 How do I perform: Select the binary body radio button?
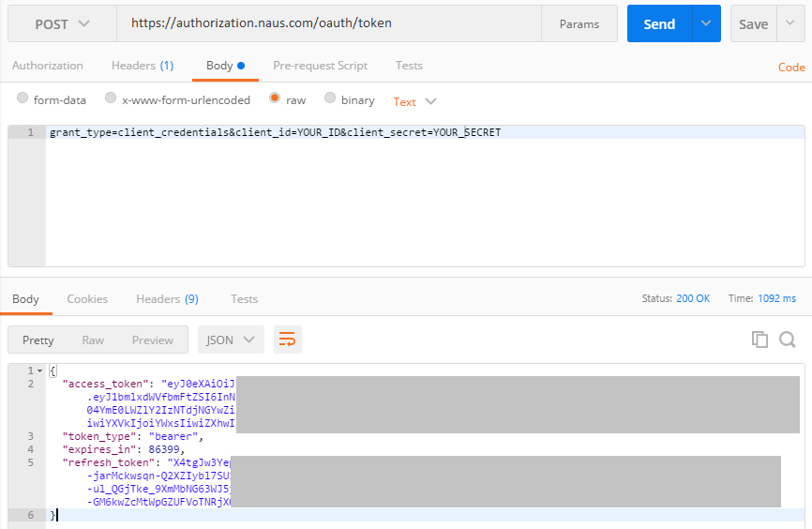330,98
